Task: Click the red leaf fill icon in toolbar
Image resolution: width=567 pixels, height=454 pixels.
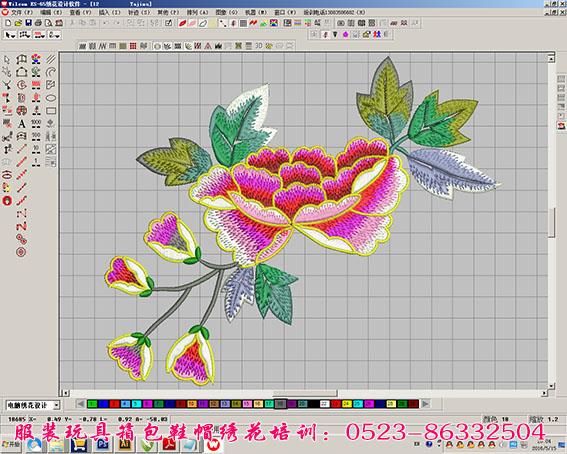Action: (183, 23)
